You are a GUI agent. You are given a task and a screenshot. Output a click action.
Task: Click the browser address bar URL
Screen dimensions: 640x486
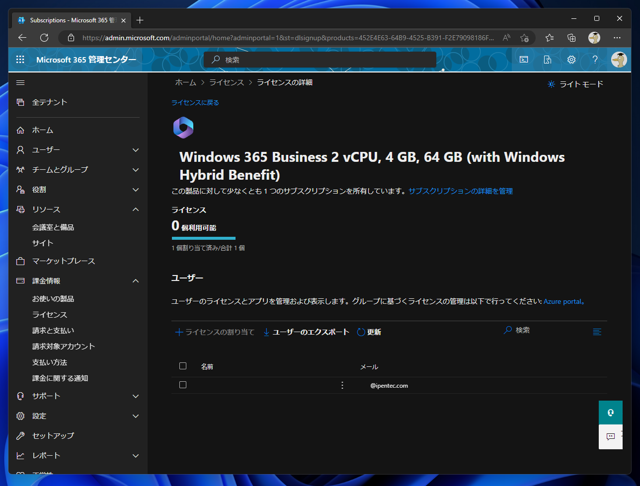[288, 38]
